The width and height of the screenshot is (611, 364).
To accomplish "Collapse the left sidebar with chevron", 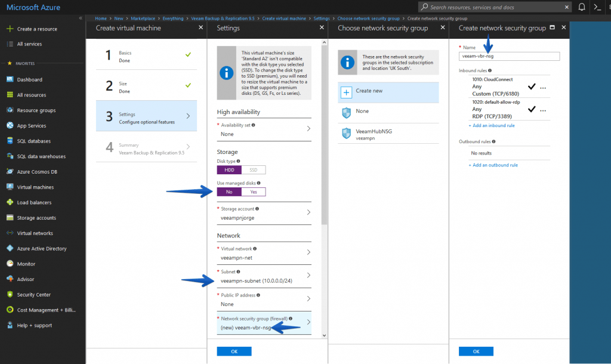I will pos(81,18).
